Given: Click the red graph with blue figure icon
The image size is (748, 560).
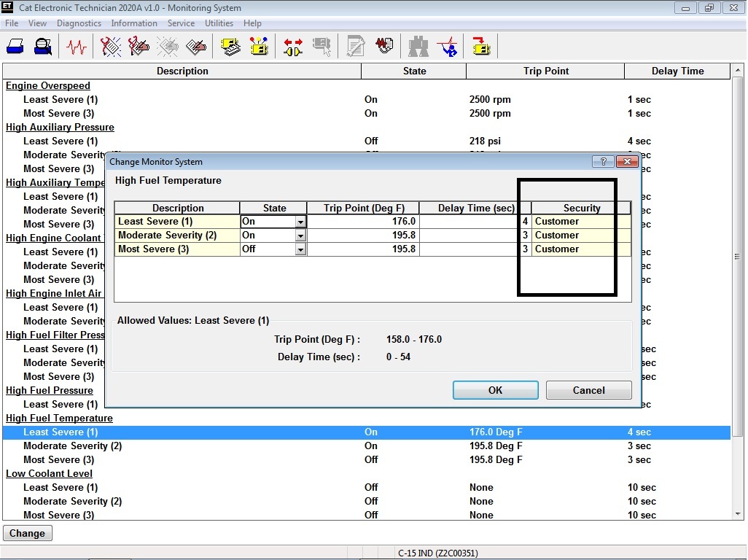Looking at the screenshot, I should tap(448, 47).
